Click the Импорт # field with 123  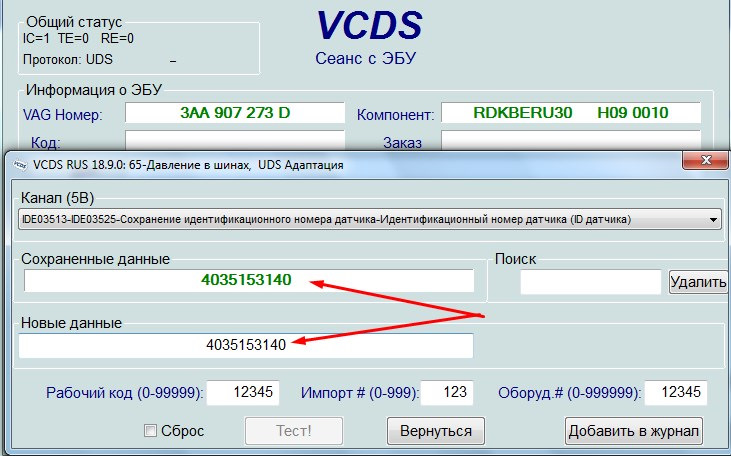tap(447, 393)
